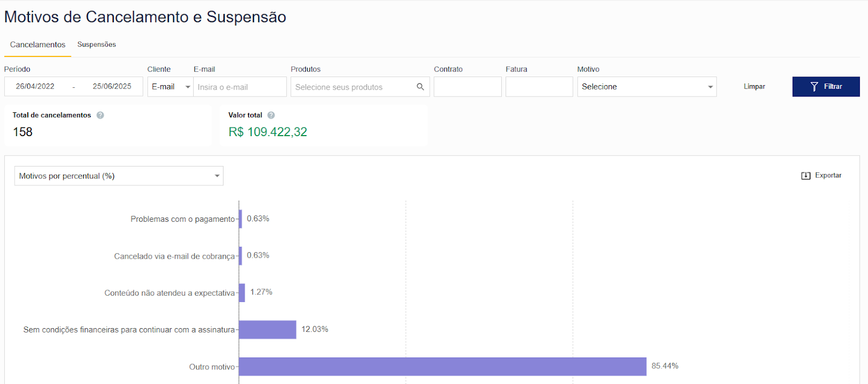Viewport: 868px width, 384px height.
Task: Click the '12.03%' value label
Action: coord(315,329)
